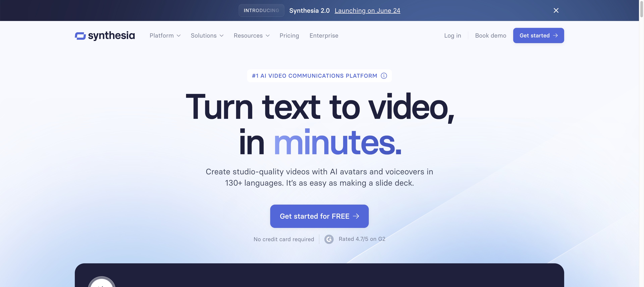Click the Get started for FREE call-to-action
Viewport: 644px width, 287px height.
319,216
